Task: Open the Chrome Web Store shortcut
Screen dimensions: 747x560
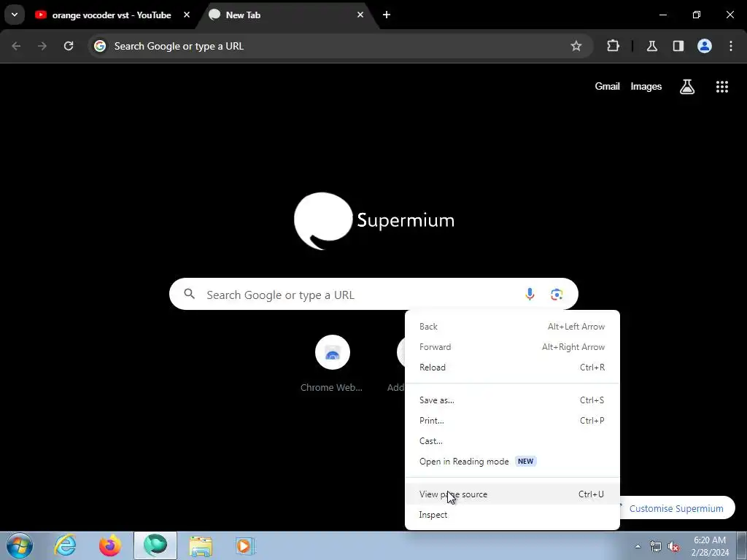Action: point(332,364)
